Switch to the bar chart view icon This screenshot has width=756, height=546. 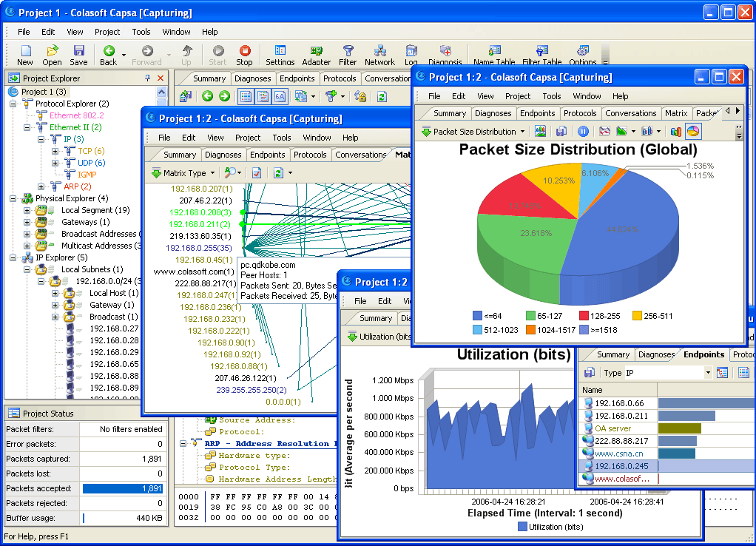click(675, 131)
